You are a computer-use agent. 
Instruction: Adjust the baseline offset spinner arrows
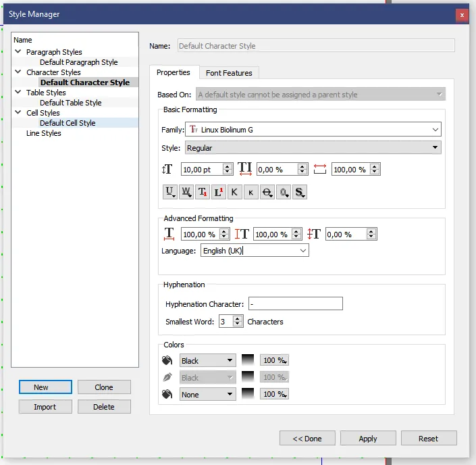(371, 234)
